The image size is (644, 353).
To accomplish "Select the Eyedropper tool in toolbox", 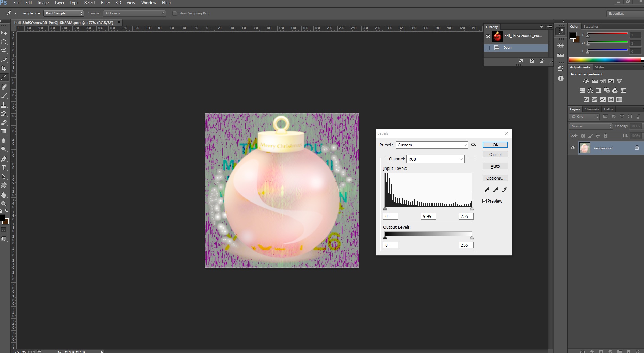I will (4, 77).
